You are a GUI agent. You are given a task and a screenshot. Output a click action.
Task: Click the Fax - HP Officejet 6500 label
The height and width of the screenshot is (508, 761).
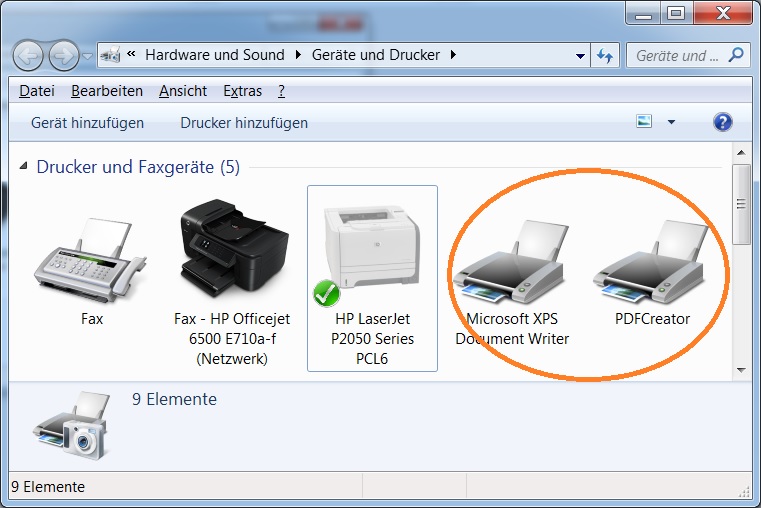click(232, 339)
